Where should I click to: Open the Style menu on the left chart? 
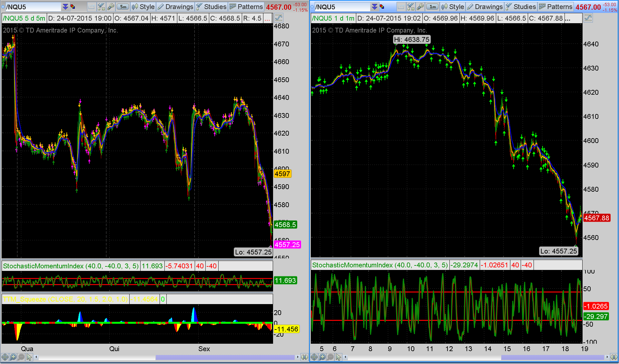click(x=143, y=7)
